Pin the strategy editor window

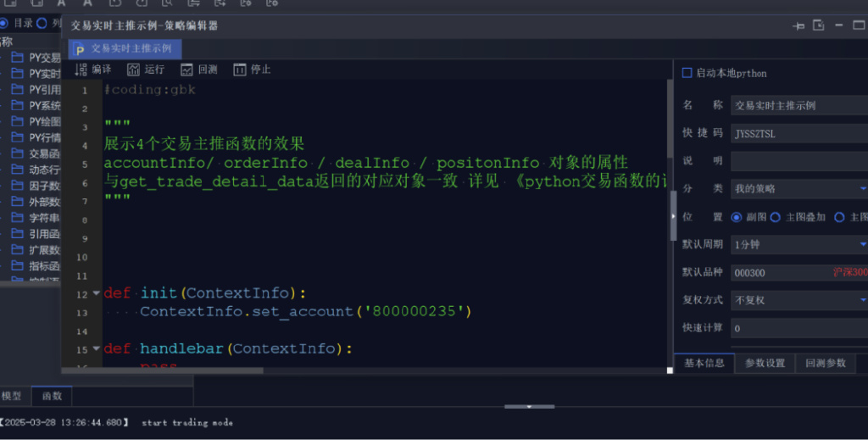tap(798, 26)
